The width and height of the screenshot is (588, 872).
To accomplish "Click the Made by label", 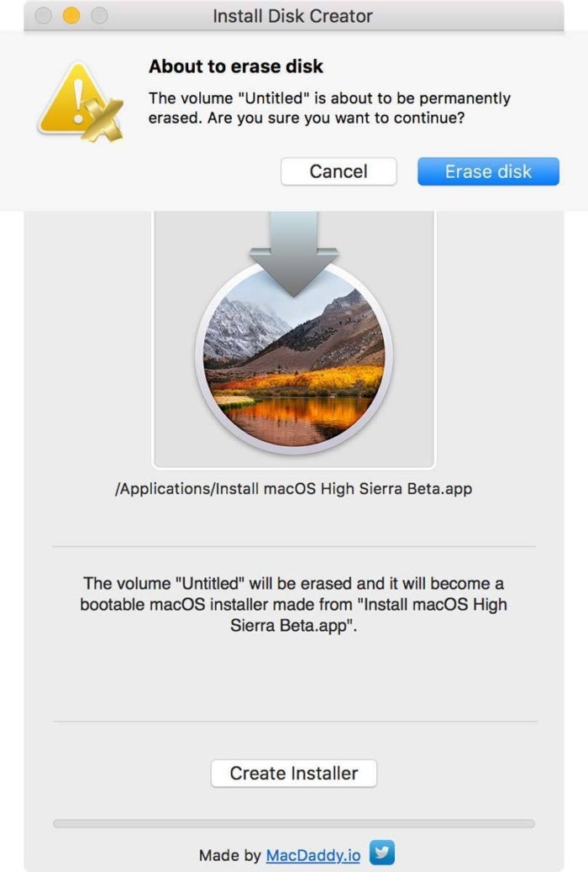I will (230, 855).
